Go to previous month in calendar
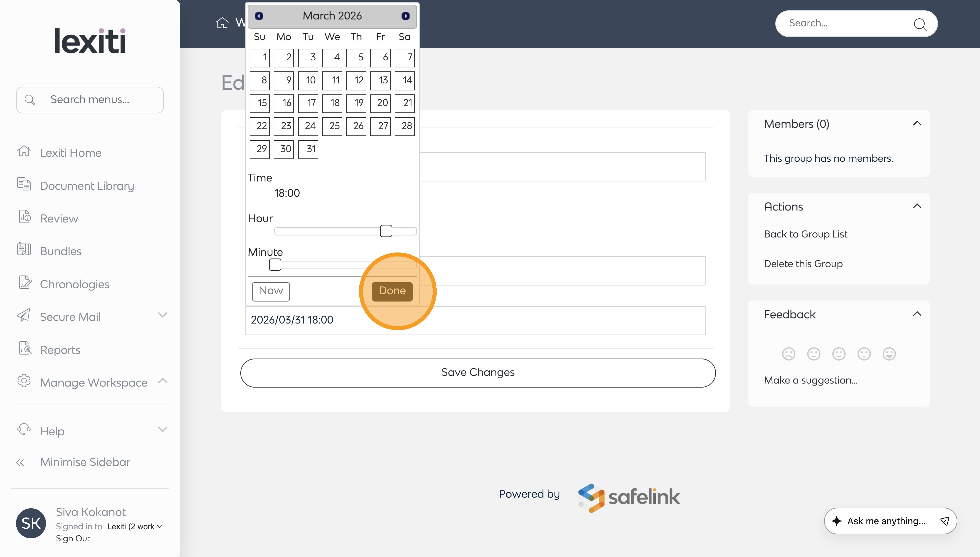 pos(259,16)
